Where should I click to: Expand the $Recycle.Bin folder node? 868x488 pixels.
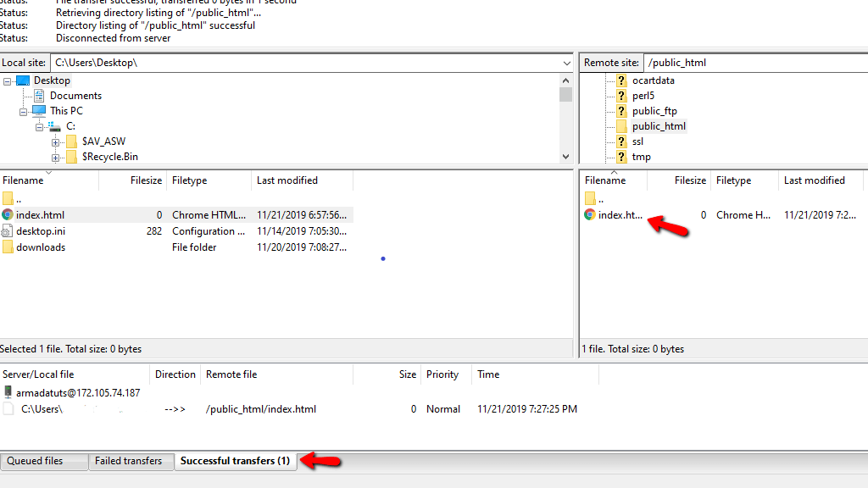[55, 158]
